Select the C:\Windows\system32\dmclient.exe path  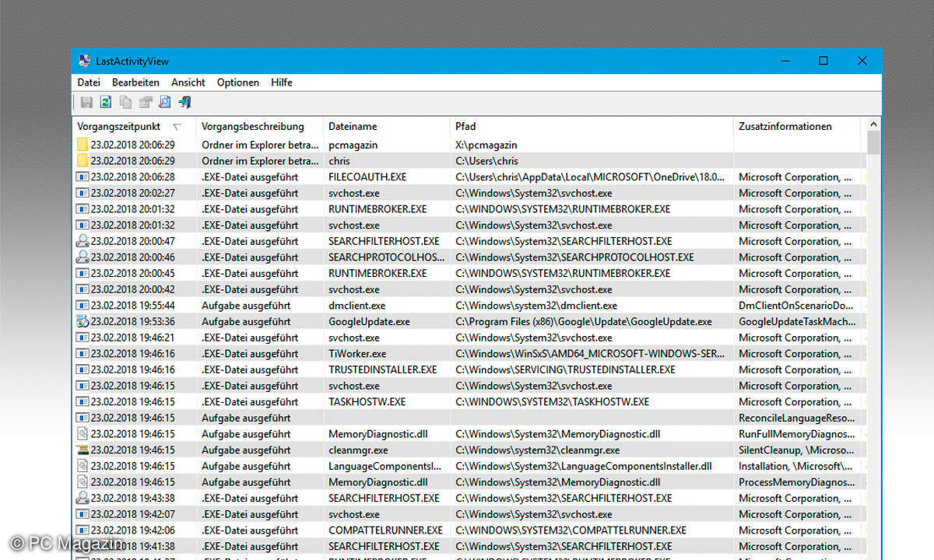(x=536, y=306)
